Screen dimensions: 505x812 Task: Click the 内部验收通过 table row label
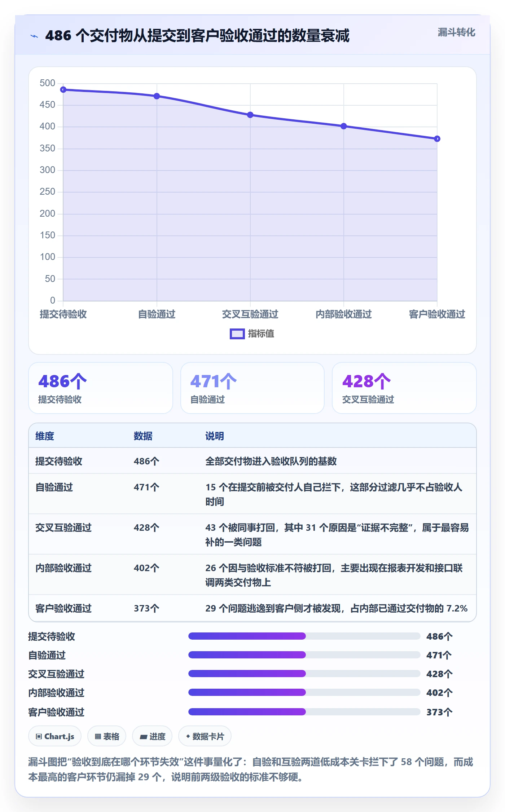pos(63,568)
